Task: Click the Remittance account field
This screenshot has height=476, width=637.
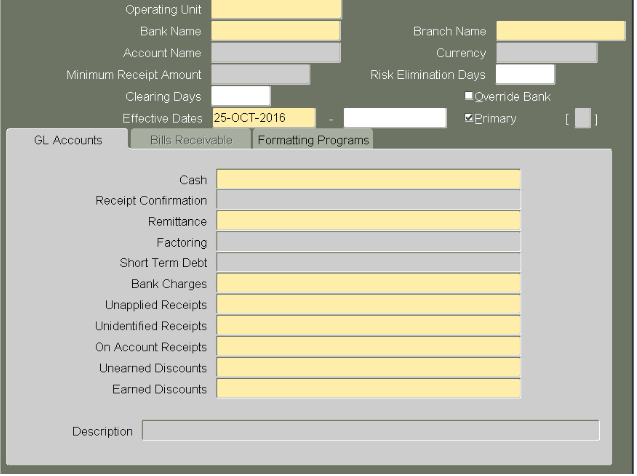Action: pyautogui.click(x=368, y=221)
